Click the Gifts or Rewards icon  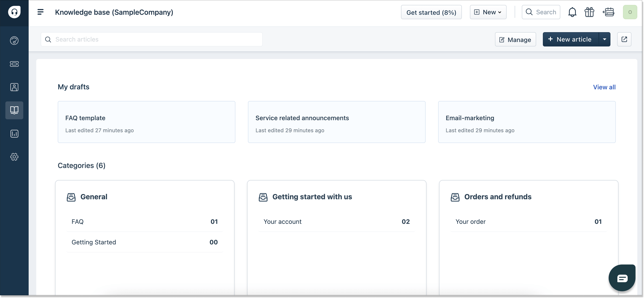(589, 11)
